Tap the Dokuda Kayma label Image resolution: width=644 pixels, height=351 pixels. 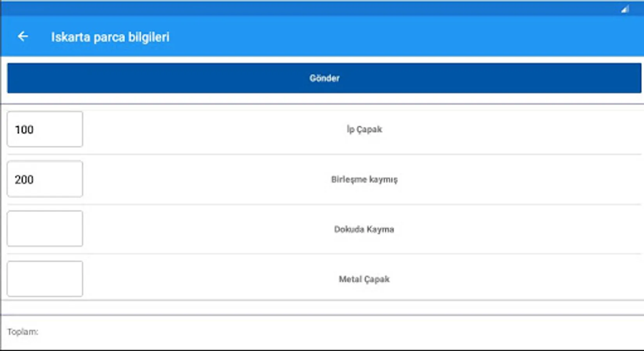pos(364,229)
